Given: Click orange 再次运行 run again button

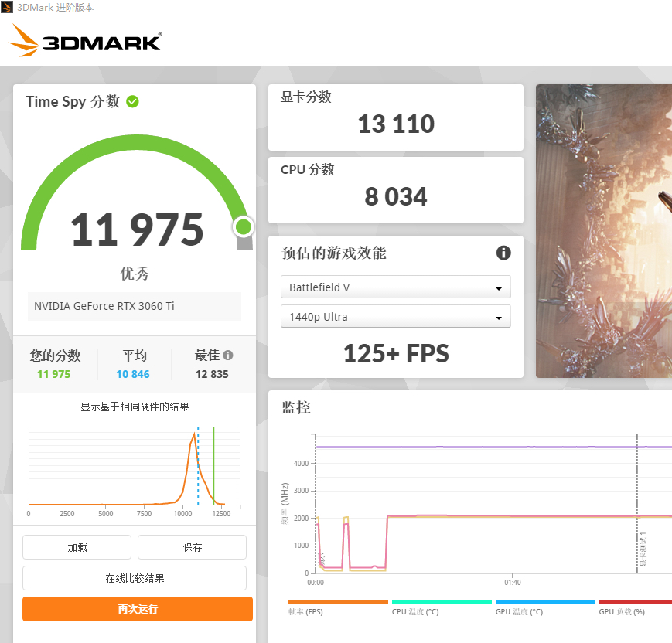Looking at the screenshot, I should 138,609.
